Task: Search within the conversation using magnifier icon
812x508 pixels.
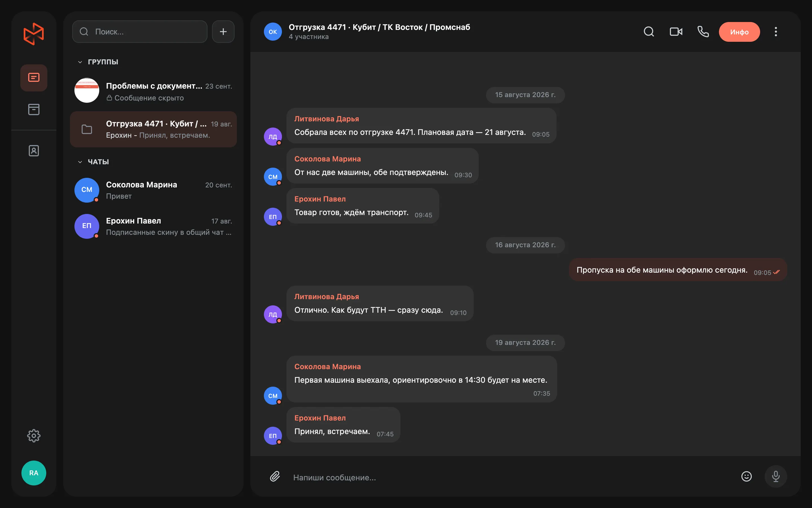Action: coord(649,32)
